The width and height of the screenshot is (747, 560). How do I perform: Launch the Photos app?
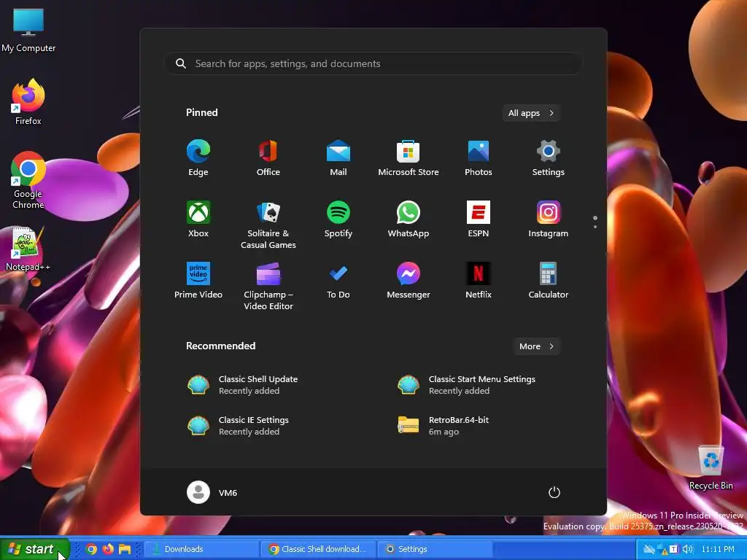[479, 157]
